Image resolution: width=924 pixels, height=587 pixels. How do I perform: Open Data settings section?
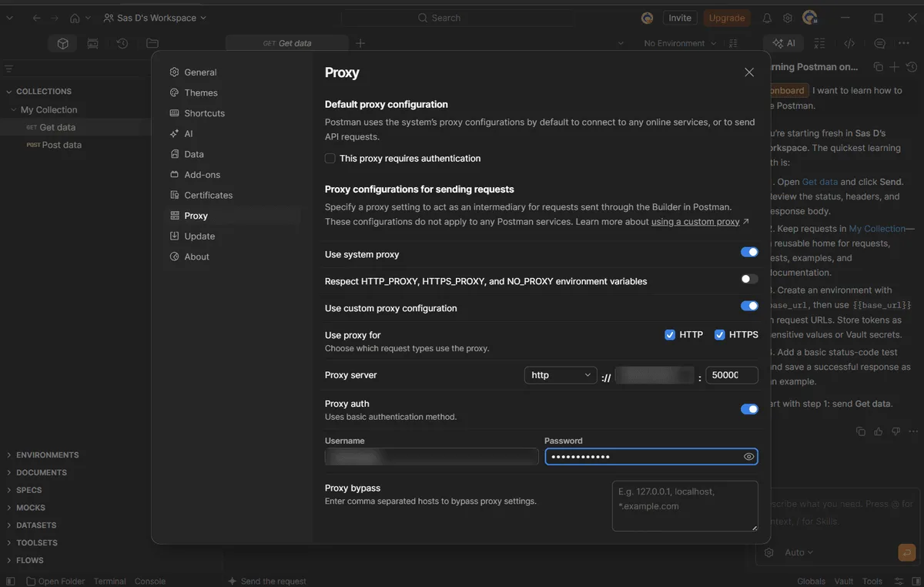pyautogui.click(x=194, y=154)
